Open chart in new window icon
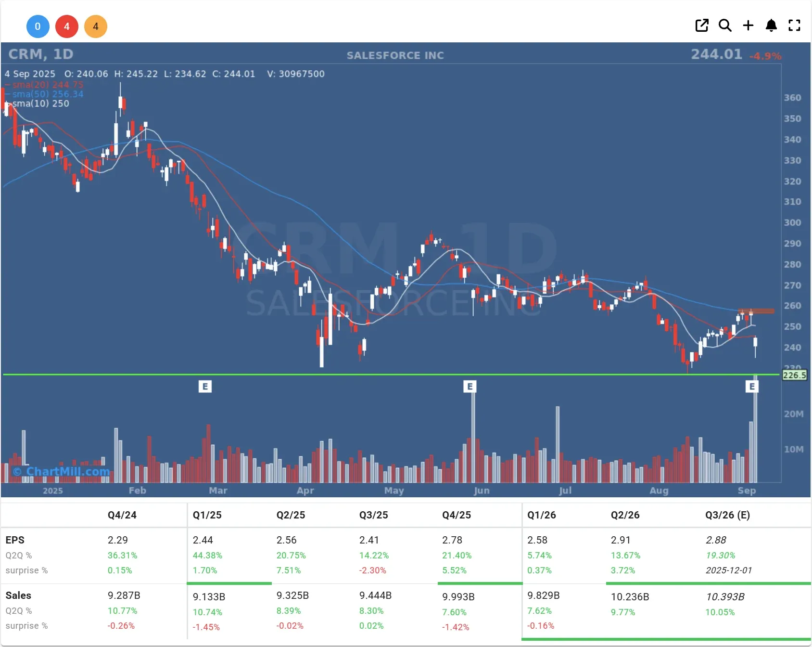This screenshot has width=812, height=647. tap(702, 26)
